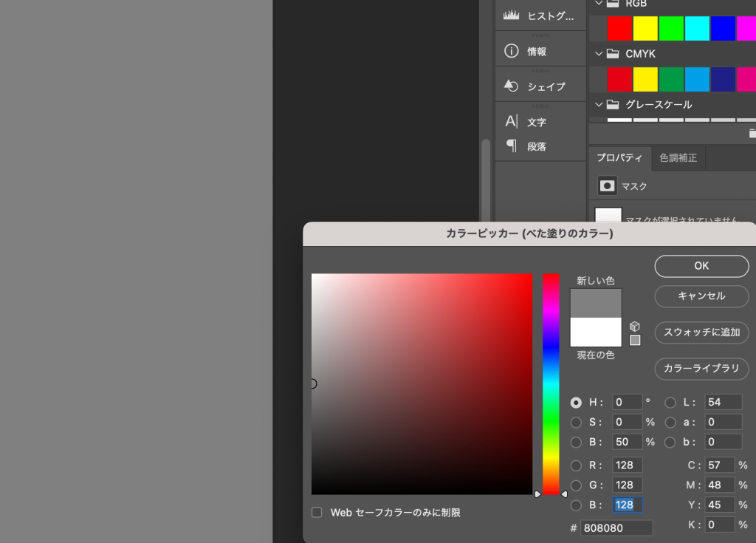
Task: Click the mask icon in Properties
Action: tap(607, 186)
